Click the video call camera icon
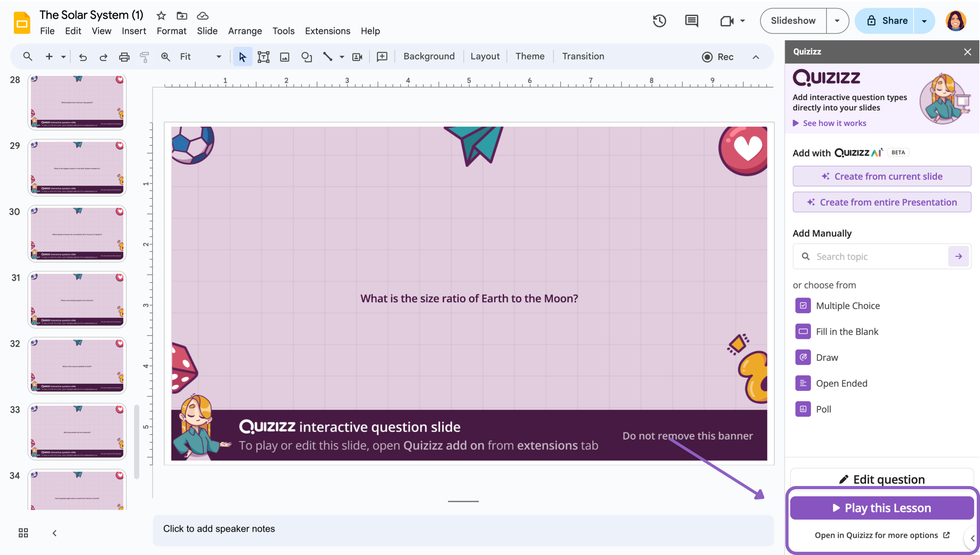This screenshot has width=980, height=555. tap(727, 21)
